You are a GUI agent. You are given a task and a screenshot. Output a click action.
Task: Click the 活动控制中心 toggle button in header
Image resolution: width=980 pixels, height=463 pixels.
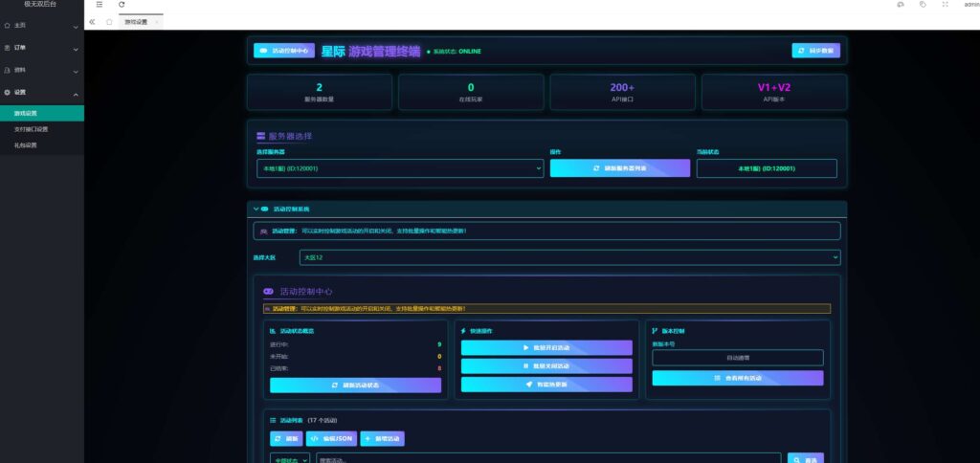[284, 51]
